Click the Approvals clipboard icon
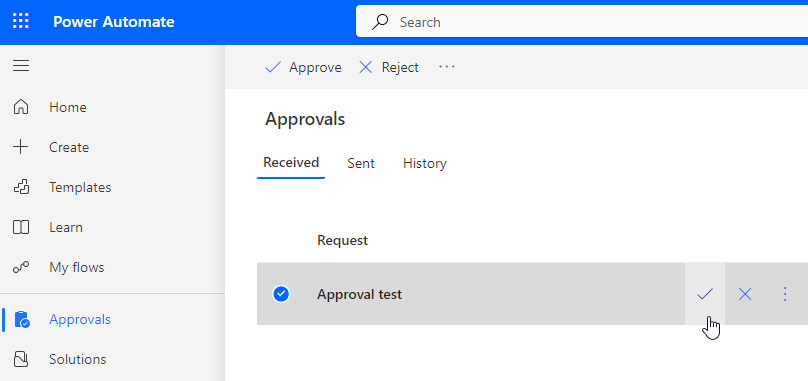 pos(22,320)
